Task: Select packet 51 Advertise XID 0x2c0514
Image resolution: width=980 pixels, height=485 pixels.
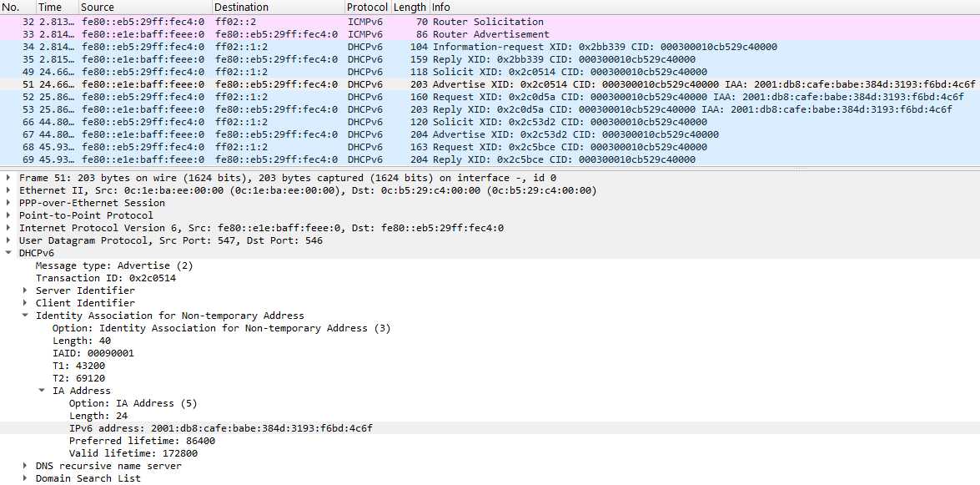Action: pos(490,84)
